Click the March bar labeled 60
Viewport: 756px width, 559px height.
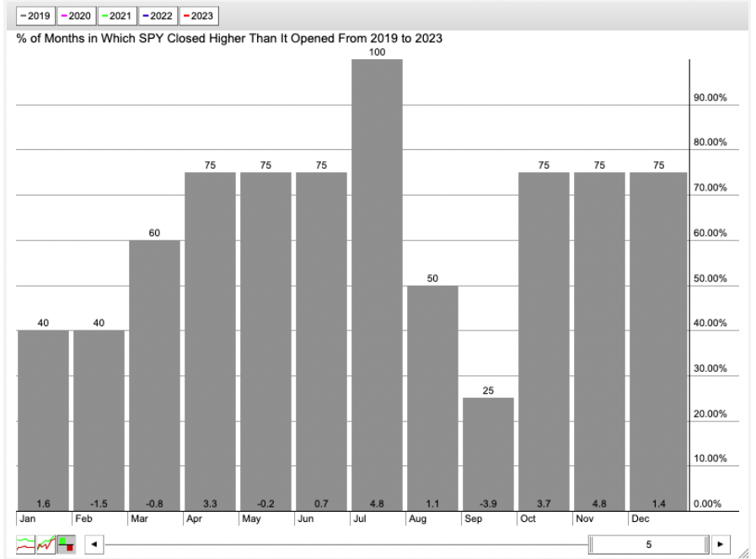[x=154, y=375]
